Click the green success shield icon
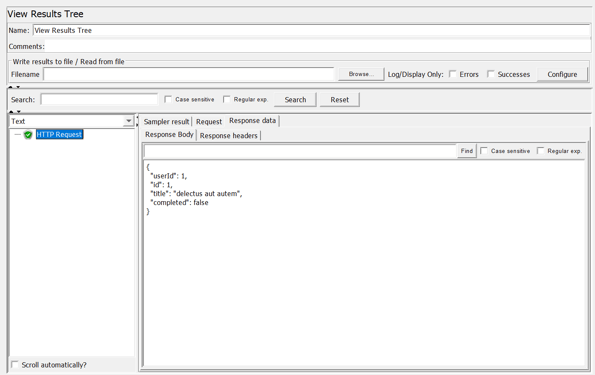 coord(28,135)
